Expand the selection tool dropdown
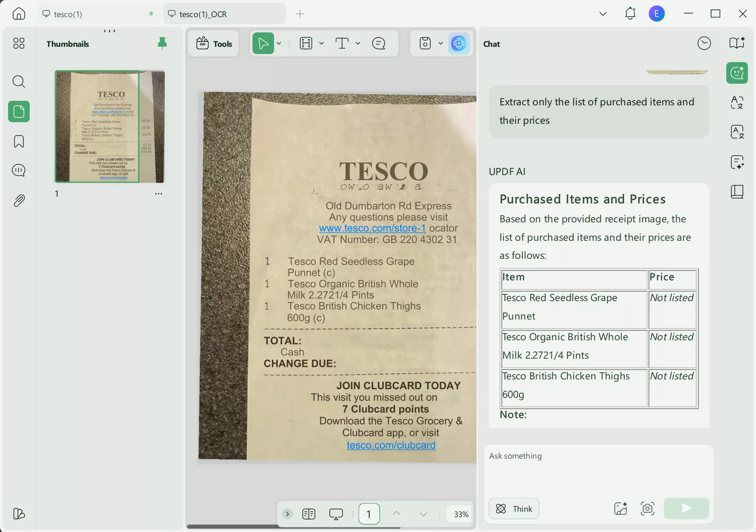Viewport: 756px width, 532px height. (279, 43)
